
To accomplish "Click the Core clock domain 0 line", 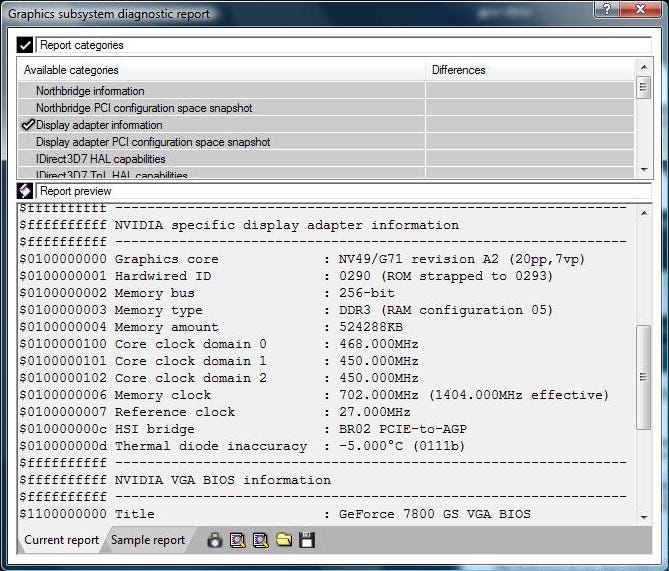I will click(x=219, y=344).
